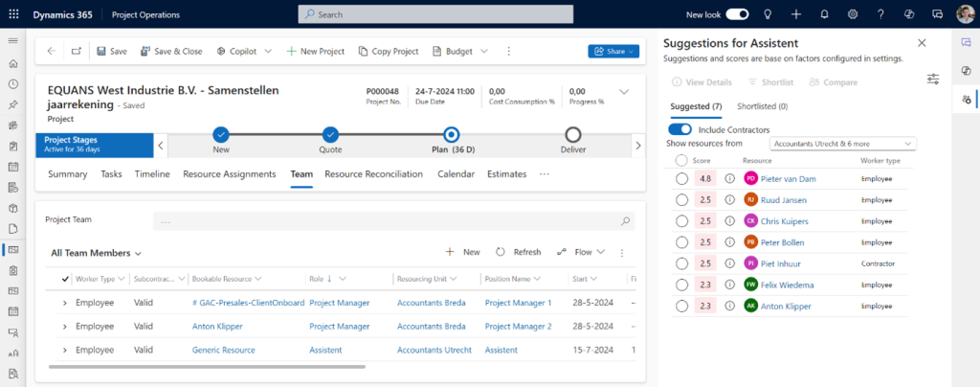The width and height of the screenshot is (980, 387).
Task: Switch to the Timeline tab
Action: [152, 174]
